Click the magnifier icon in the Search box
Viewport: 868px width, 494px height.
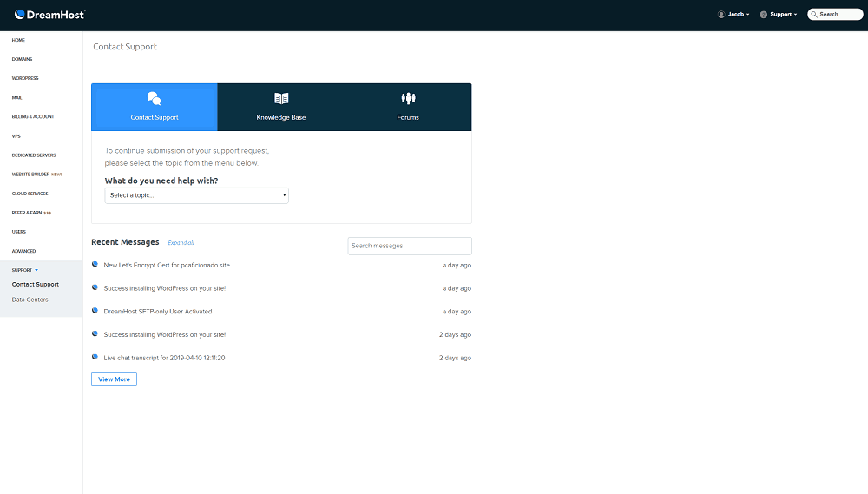click(814, 15)
